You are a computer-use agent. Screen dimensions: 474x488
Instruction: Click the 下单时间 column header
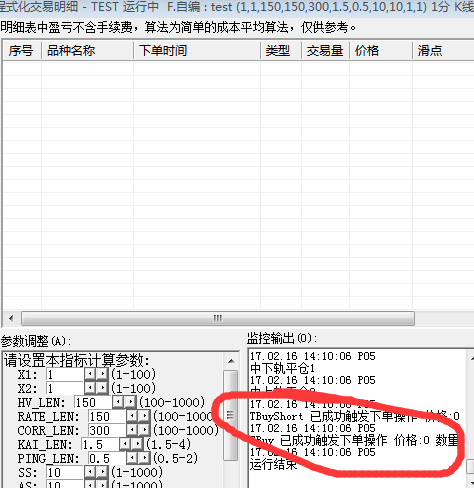point(197,51)
